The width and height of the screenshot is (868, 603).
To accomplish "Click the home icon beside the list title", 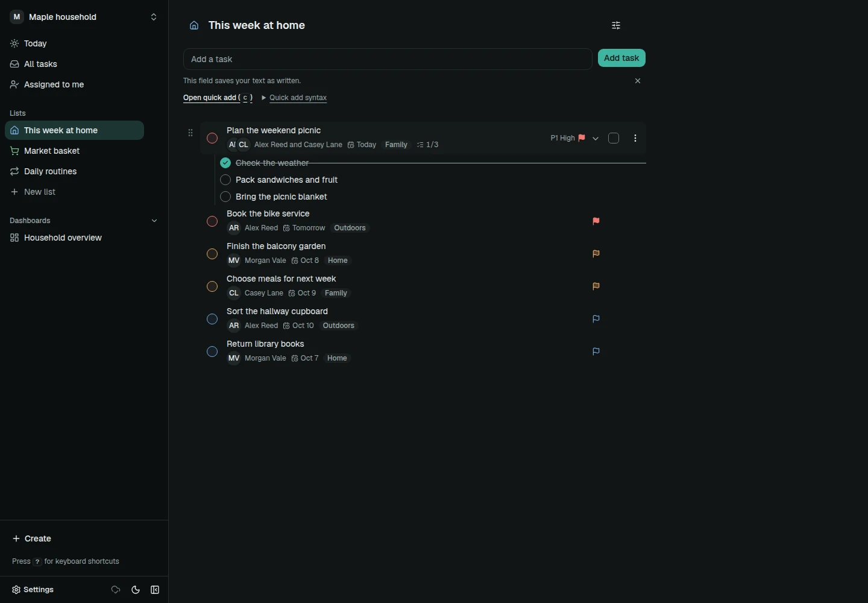I will (x=194, y=25).
